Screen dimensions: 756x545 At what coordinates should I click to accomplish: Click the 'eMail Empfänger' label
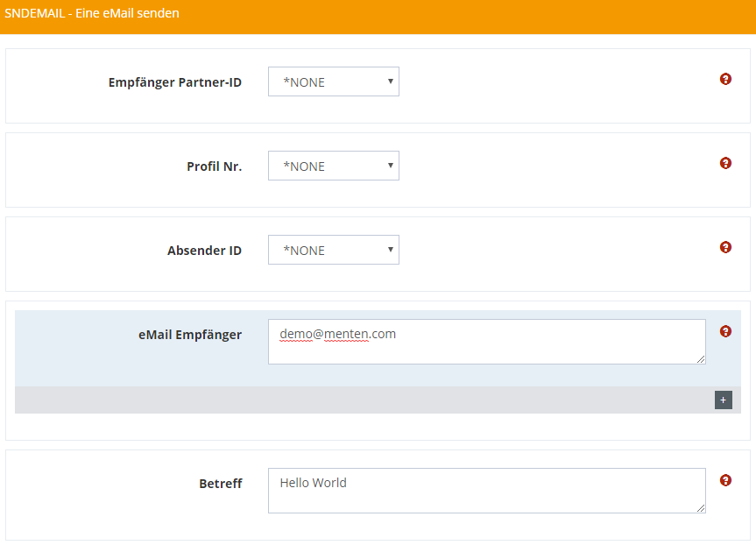pos(189,334)
